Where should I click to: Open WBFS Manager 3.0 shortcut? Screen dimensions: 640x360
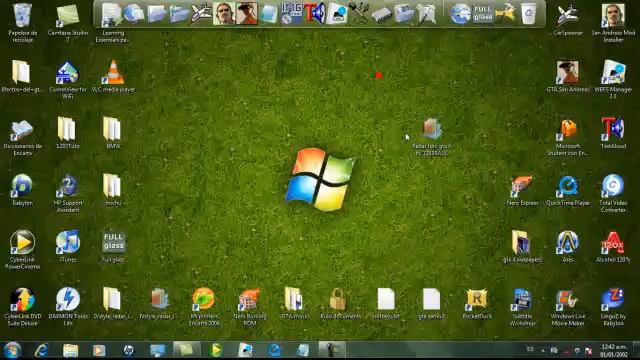tap(613, 80)
